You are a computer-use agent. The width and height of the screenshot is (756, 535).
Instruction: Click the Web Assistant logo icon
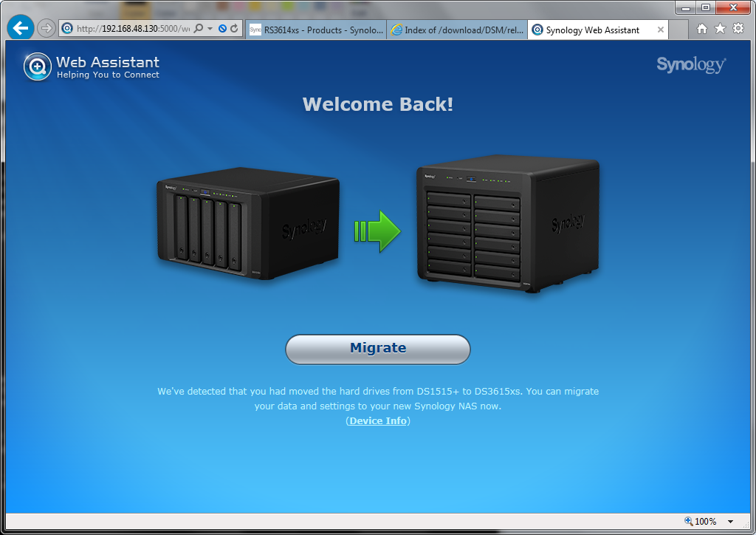point(37,67)
